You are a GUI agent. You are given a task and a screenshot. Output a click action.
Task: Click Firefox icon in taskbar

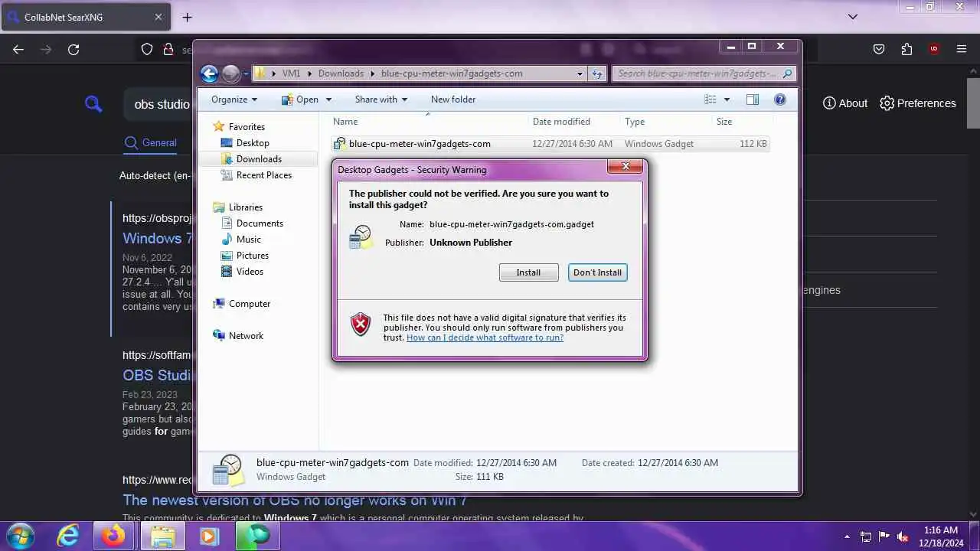[x=114, y=536]
